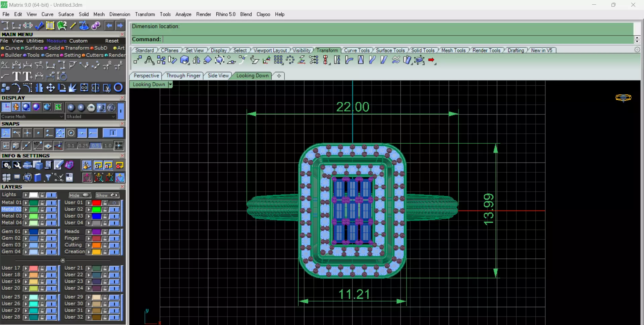644x325 pixels.
Task: Select the Twist tool in Transform toolbar
Action: [x=337, y=60]
